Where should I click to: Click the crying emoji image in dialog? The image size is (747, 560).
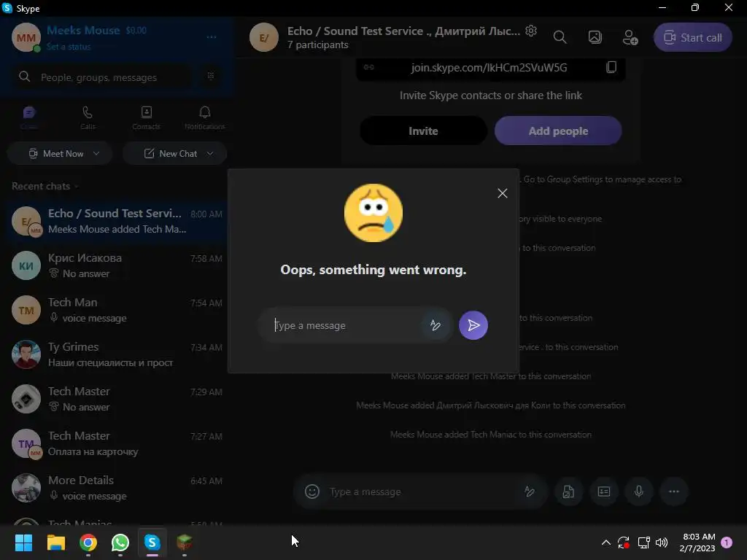click(373, 213)
